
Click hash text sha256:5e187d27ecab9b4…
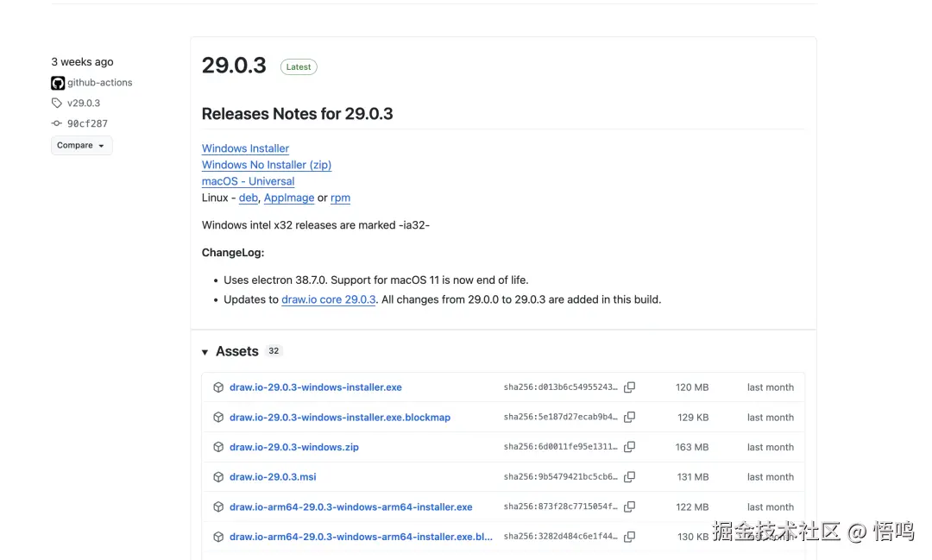click(561, 418)
